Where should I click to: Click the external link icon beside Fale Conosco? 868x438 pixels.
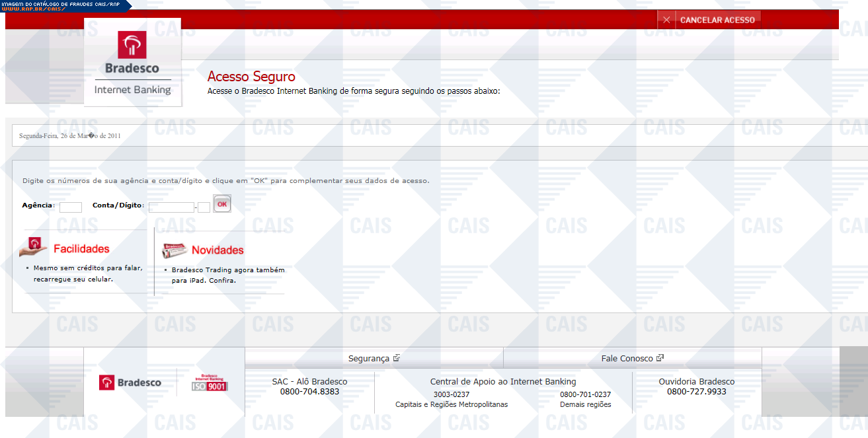[x=660, y=358]
